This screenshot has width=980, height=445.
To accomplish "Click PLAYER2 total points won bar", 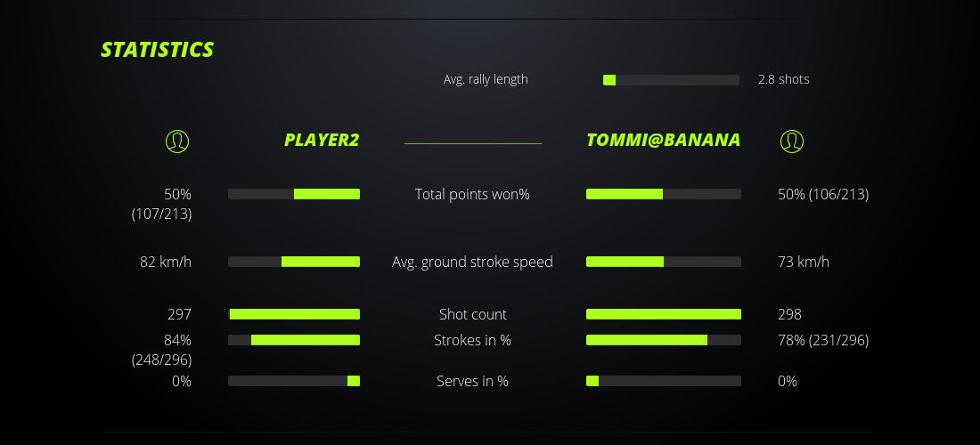I will pos(294,194).
